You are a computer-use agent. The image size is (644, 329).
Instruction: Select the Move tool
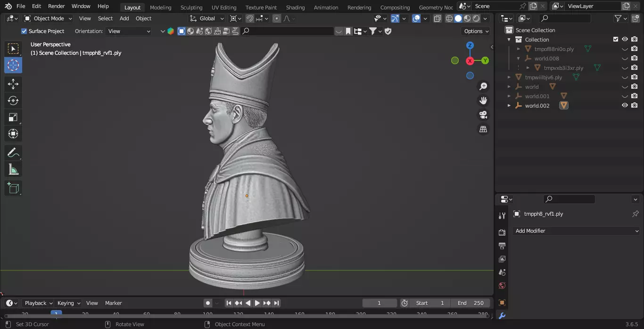point(13,84)
